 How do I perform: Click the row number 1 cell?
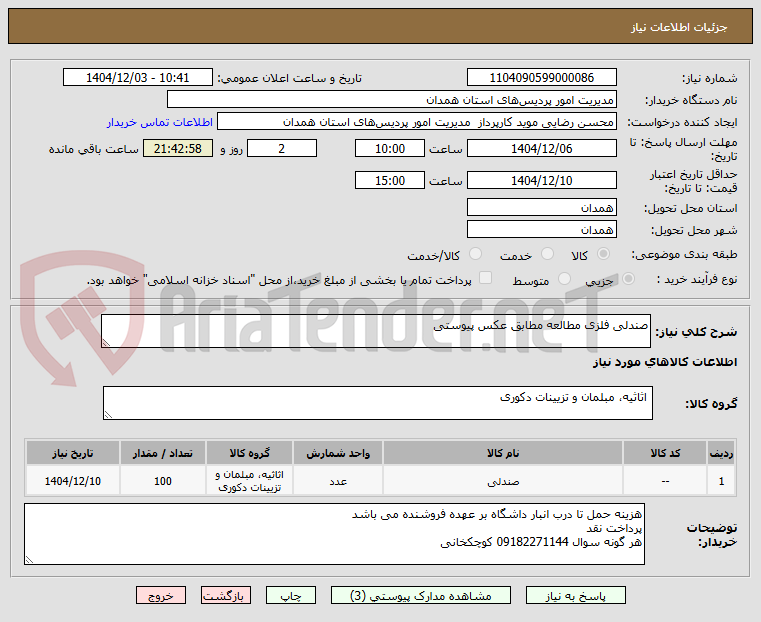pyautogui.click(x=721, y=481)
